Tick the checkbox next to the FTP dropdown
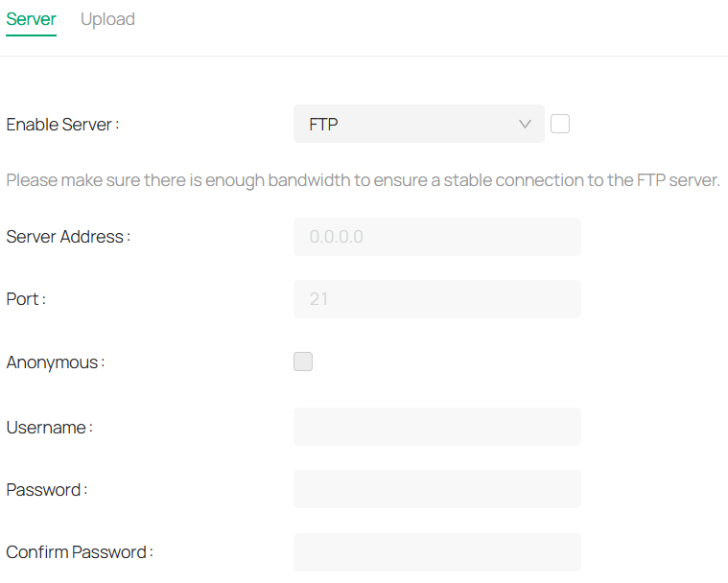 [560, 124]
